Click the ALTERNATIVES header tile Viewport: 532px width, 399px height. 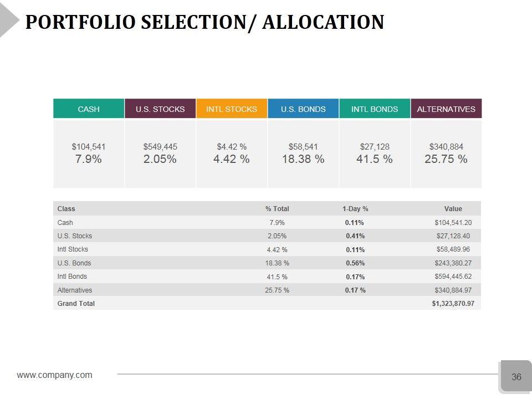click(x=446, y=109)
